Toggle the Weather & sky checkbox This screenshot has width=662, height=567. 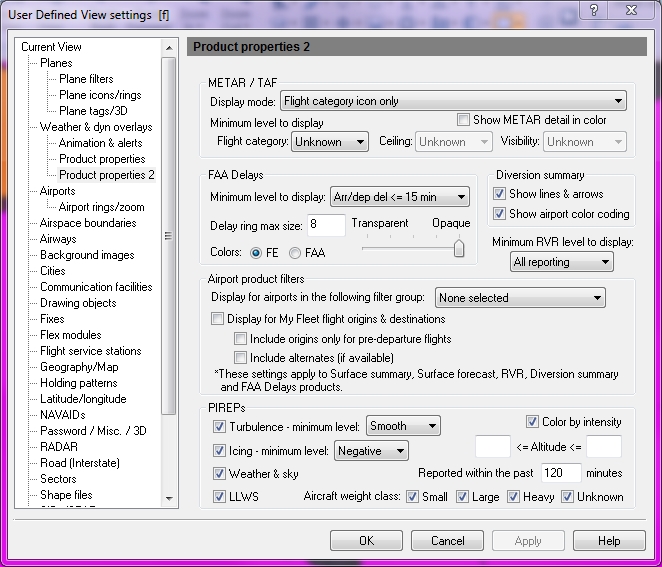coord(219,473)
